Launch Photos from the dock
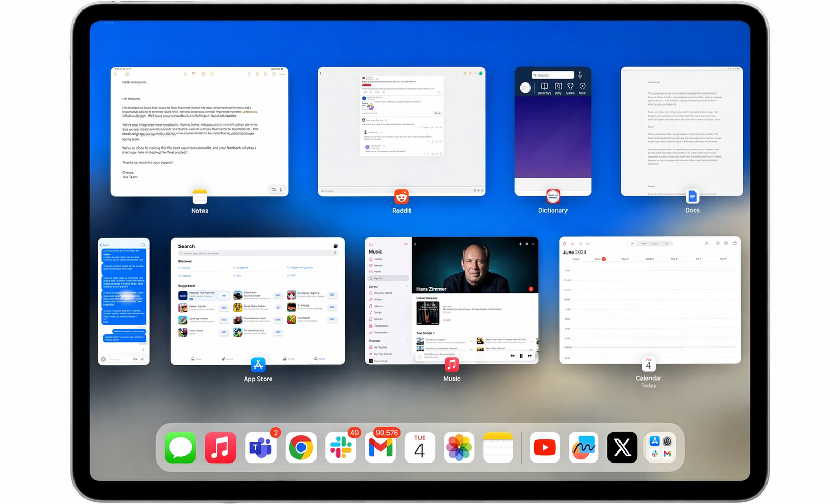 (x=459, y=448)
